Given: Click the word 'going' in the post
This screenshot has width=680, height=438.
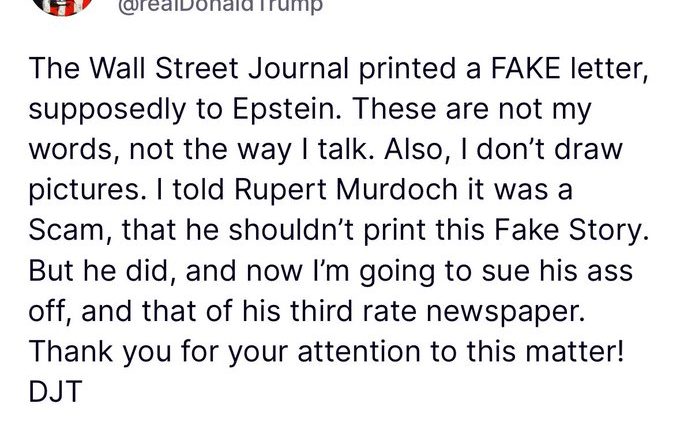Looking at the screenshot, I should click(397, 272).
